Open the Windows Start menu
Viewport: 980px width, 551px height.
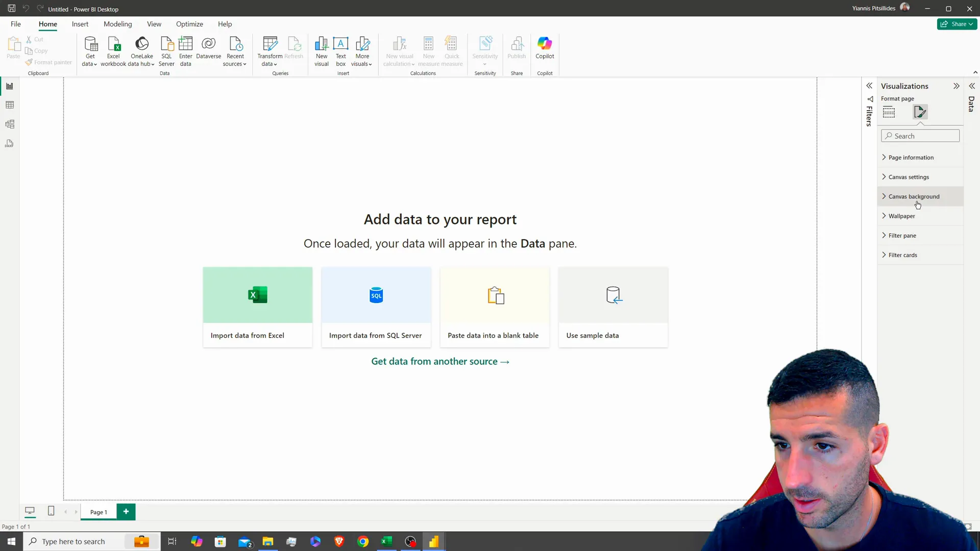11,541
